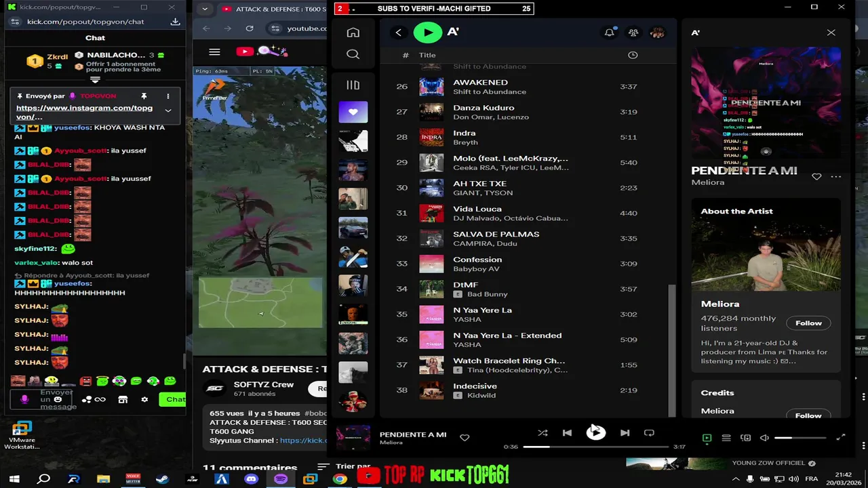The width and height of the screenshot is (868, 488).
Task: Sort tracks by duration clock header
Action: 633,55
